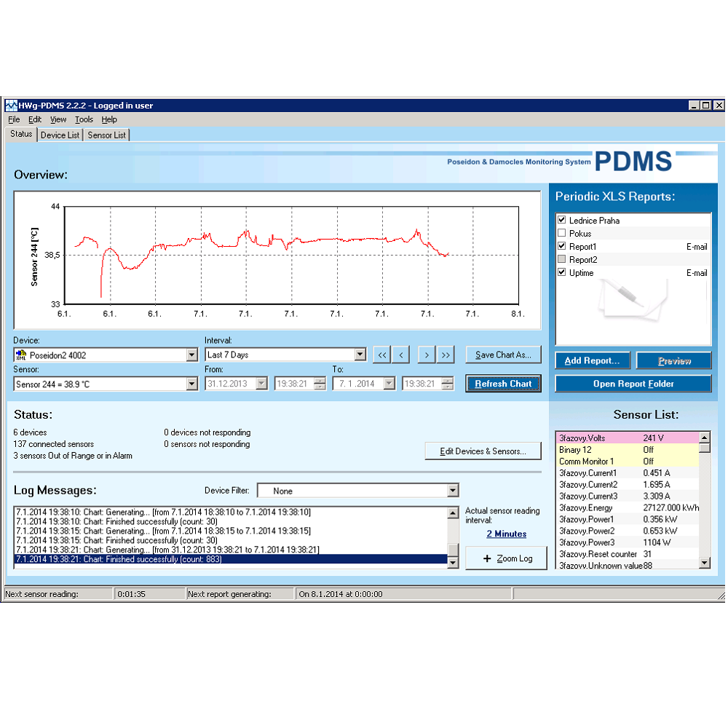728x728 pixels.
Task: Open the Interval dropdown showing Last 7 Days
Action: (x=360, y=355)
